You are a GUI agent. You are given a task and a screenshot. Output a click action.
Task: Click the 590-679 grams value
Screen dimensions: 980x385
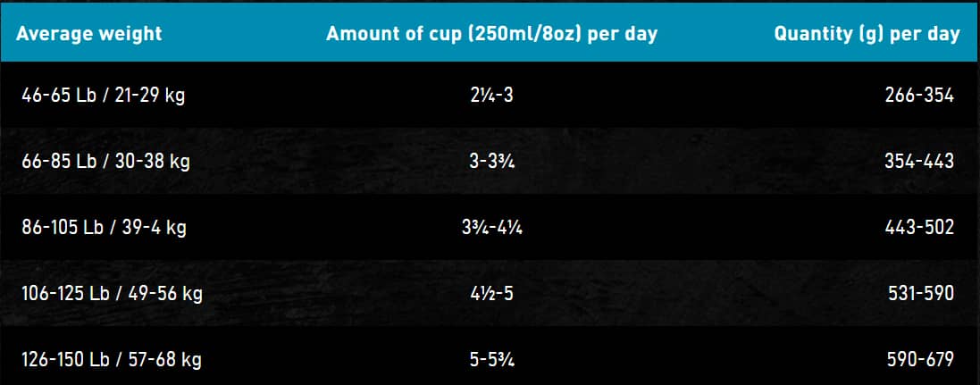(920, 360)
